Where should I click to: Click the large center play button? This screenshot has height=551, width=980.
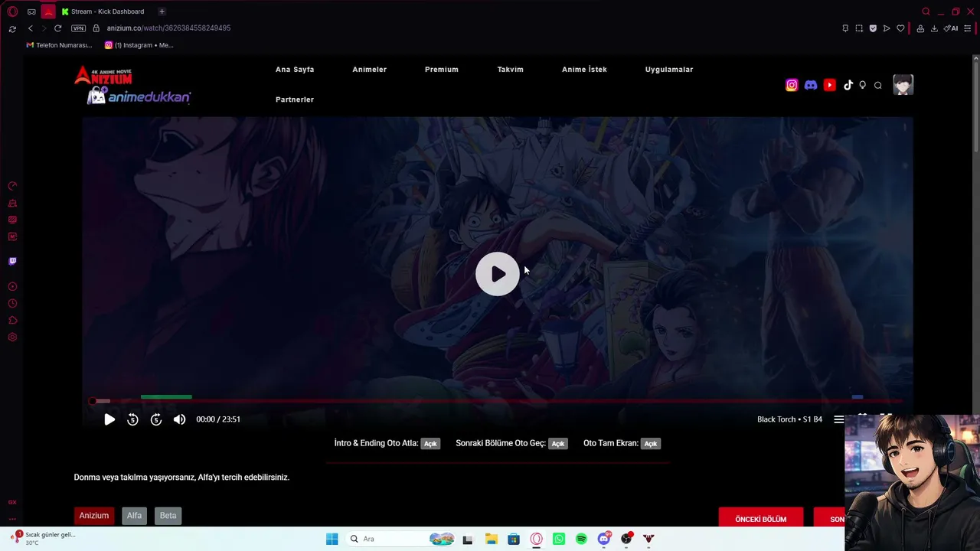click(498, 274)
